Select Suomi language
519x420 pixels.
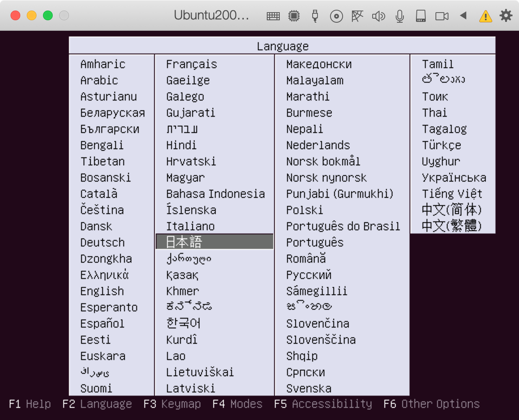click(x=97, y=388)
